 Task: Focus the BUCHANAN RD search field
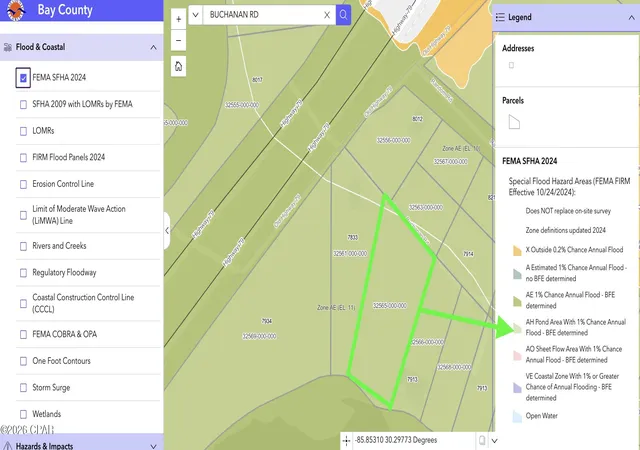point(263,15)
